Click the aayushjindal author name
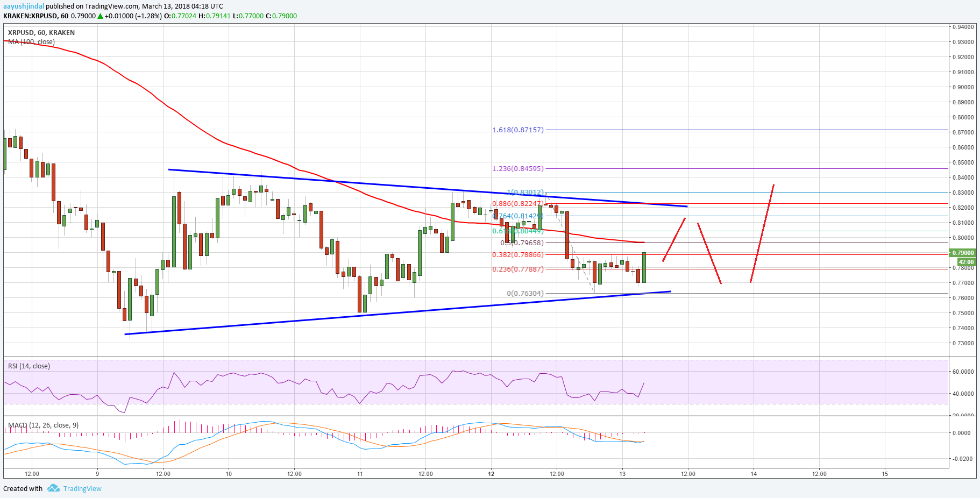 coord(24,6)
